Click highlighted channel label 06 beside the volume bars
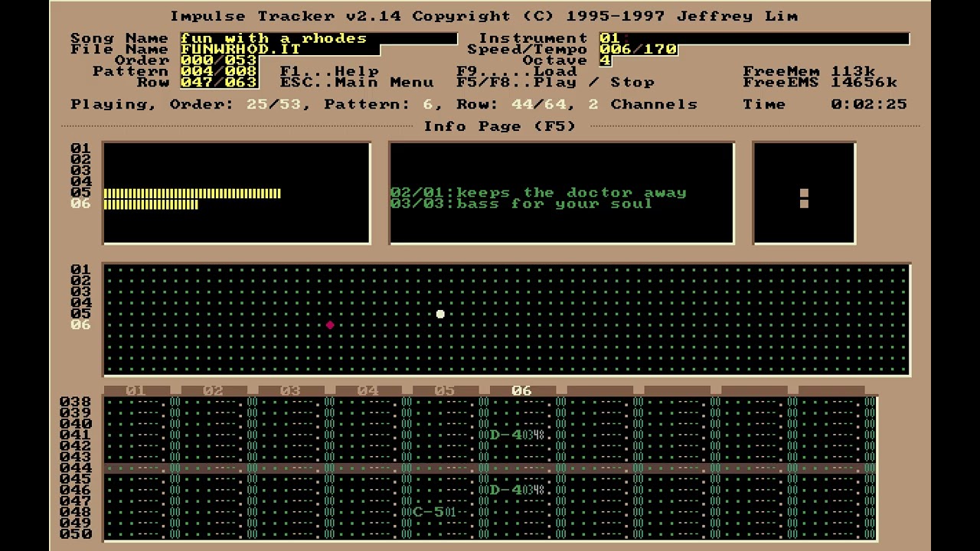 tap(80, 204)
